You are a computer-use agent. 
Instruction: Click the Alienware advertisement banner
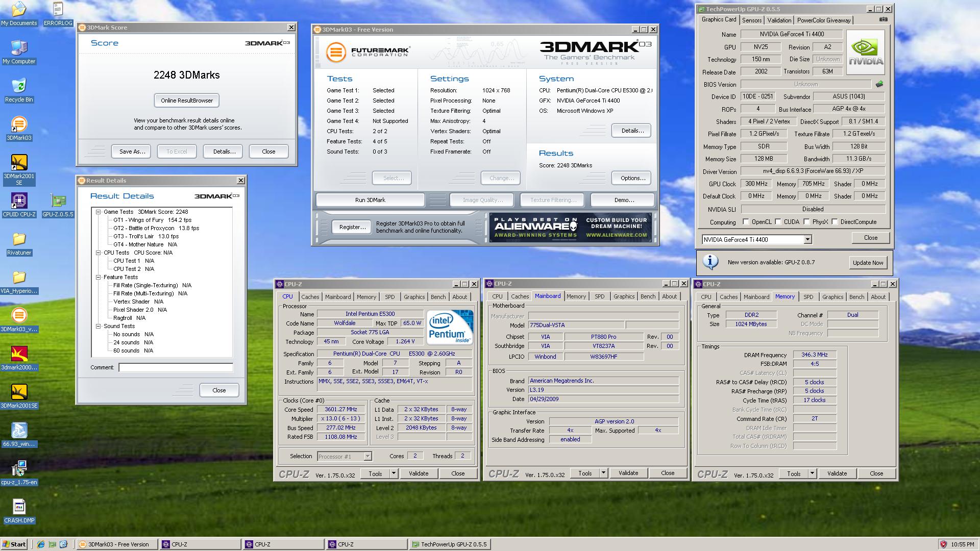coord(571,228)
